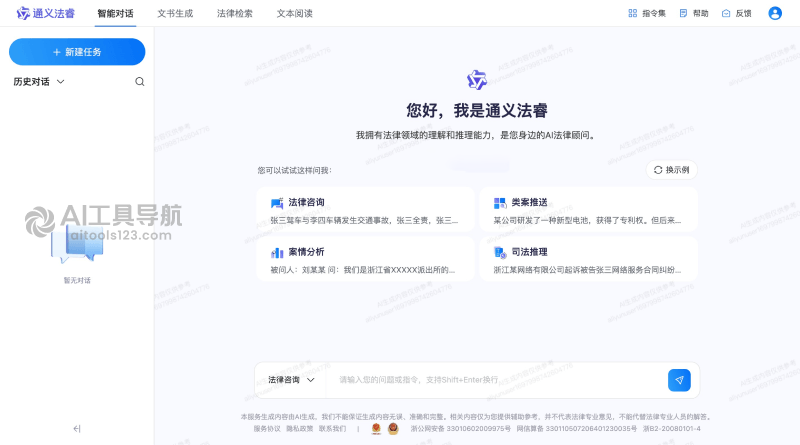Click the 通义法睿 logo at top left
Image resolution: width=800 pixels, height=445 pixels.
point(45,13)
